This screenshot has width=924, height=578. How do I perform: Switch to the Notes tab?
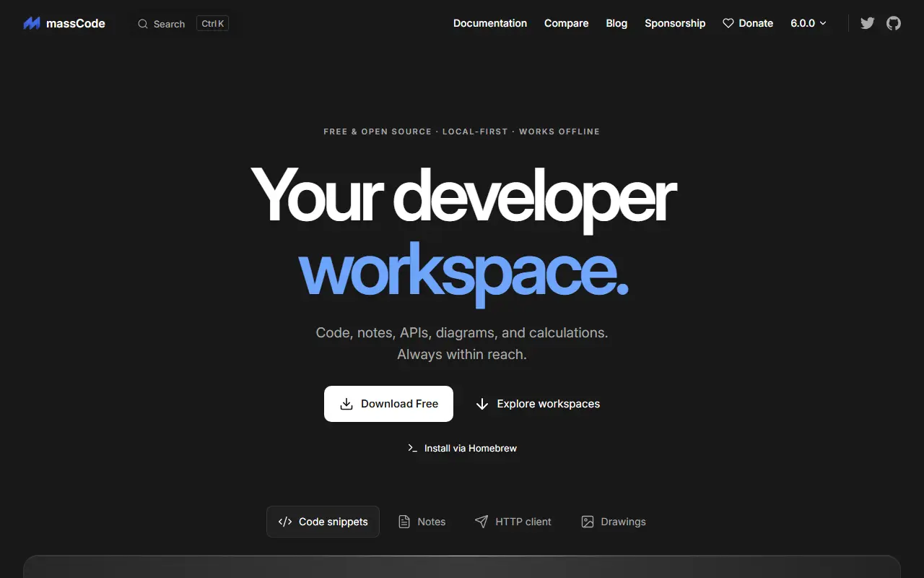[x=422, y=522]
